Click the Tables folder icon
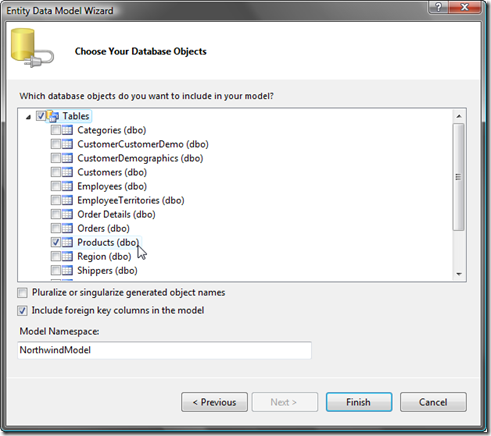Screen dimensions: 491x436 52,116
